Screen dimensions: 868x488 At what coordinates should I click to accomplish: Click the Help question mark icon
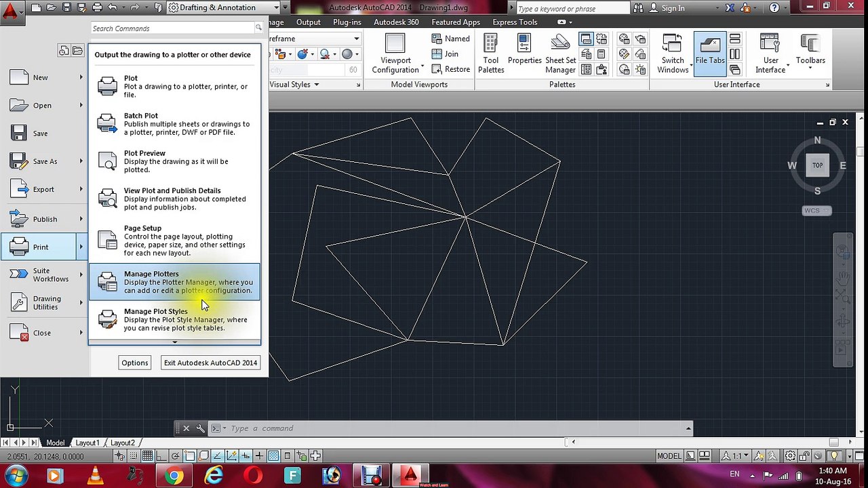click(x=774, y=8)
